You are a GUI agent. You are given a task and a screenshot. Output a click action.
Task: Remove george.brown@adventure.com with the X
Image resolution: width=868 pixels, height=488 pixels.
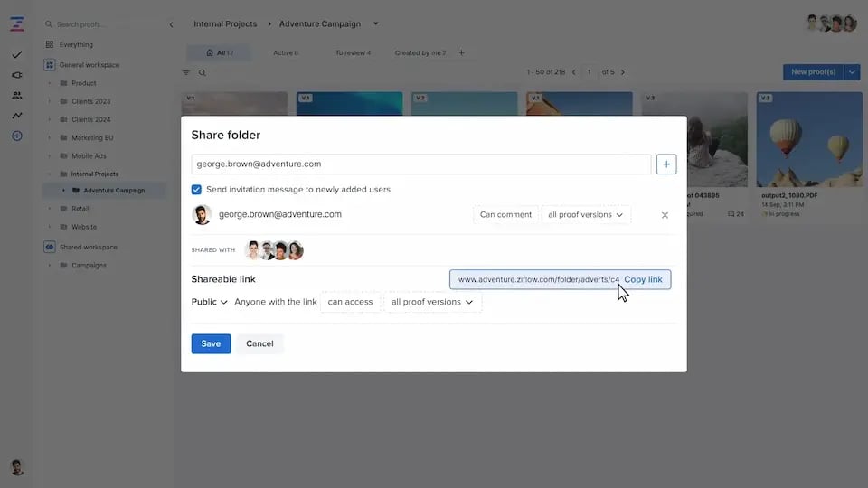[665, 215]
